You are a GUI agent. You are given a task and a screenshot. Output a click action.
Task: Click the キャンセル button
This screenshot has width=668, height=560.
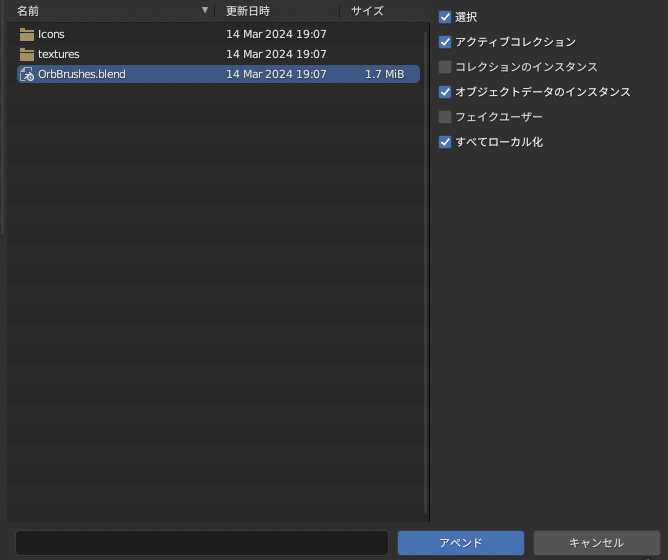tap(597, 543)
